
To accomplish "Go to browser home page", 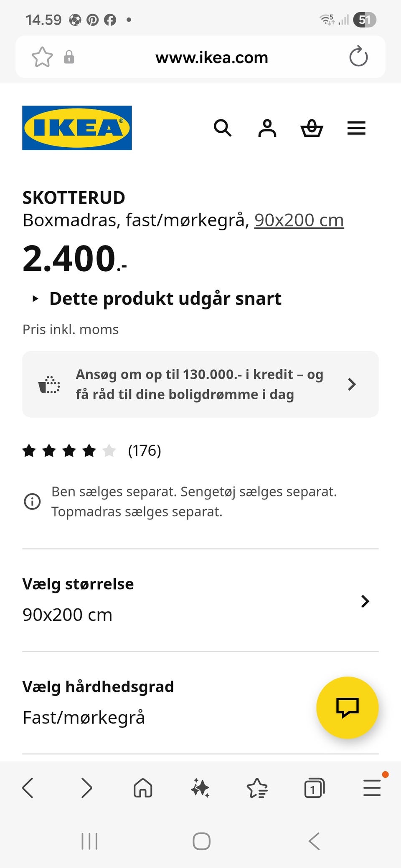I will 143,788.
